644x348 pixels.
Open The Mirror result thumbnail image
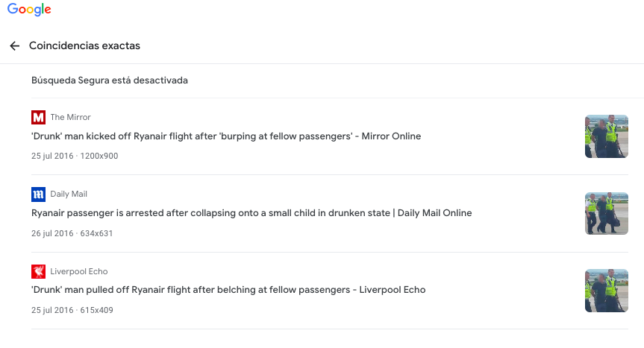pyautogui.click(x=606, y=136)
